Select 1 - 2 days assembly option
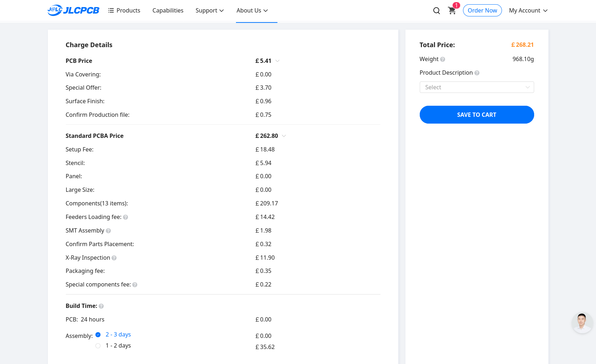The height and width of the screenshot is (364, 596). (98, 346)
